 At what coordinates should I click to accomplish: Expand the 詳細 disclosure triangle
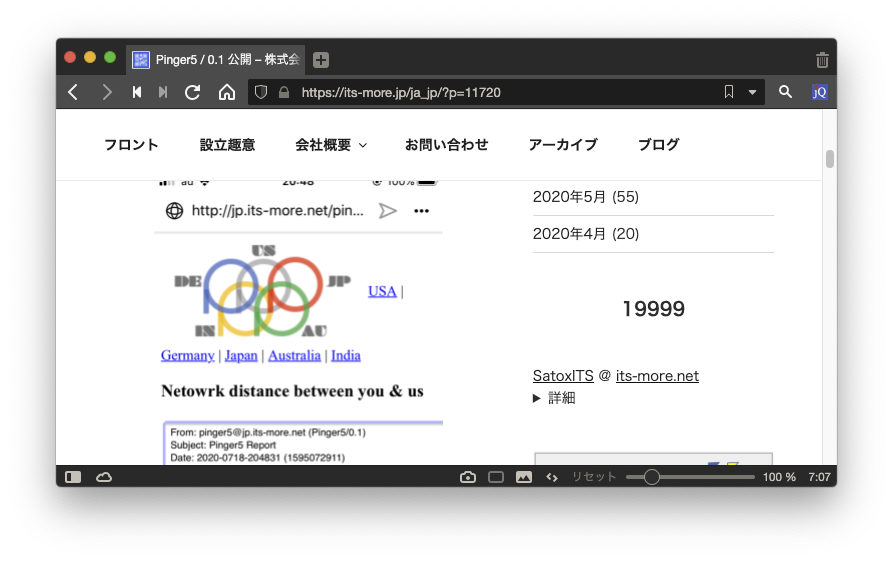coord(537,398)
